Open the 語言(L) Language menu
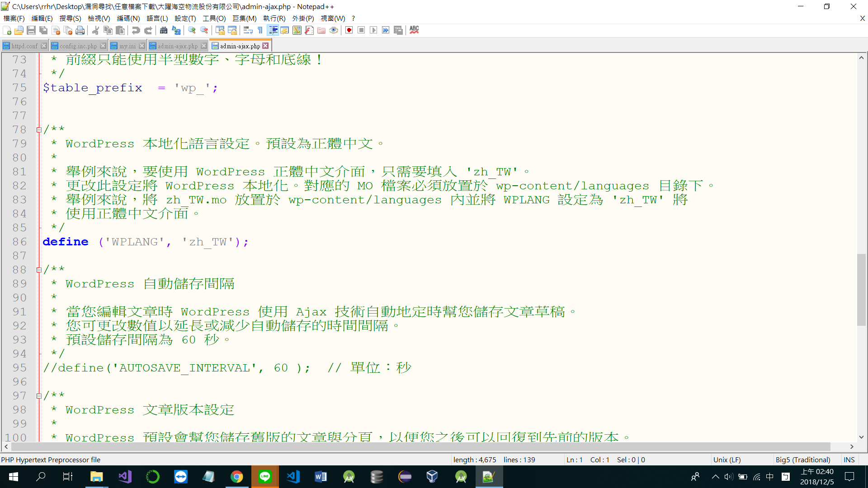Image resolution: width=868 pixels, height=488 pixels. pyautogui.click(x=157, y=19)
